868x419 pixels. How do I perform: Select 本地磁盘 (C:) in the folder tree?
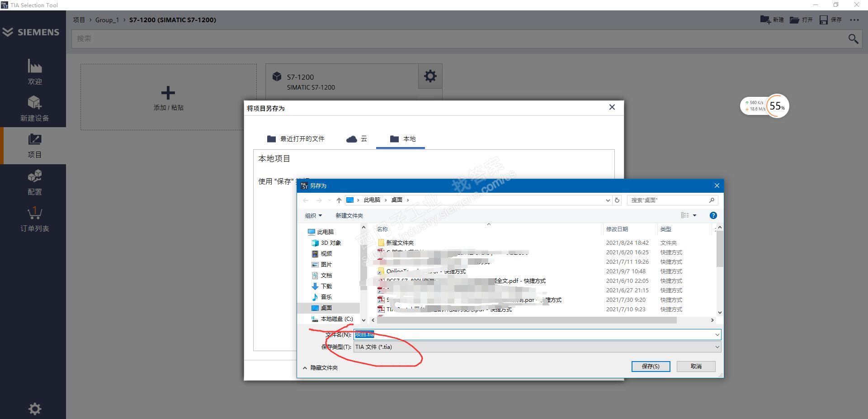pyautogui.click(x=332, y=319)
